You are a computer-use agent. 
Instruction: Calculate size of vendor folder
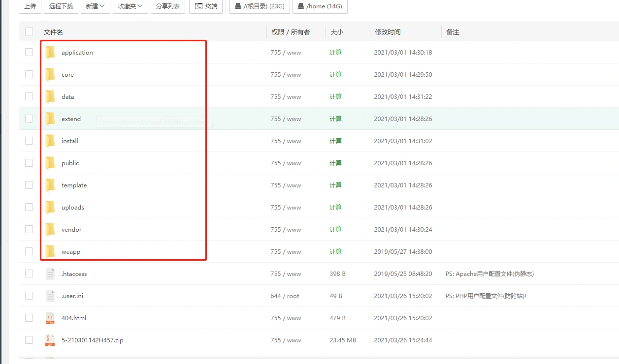(x=335, y=229)
